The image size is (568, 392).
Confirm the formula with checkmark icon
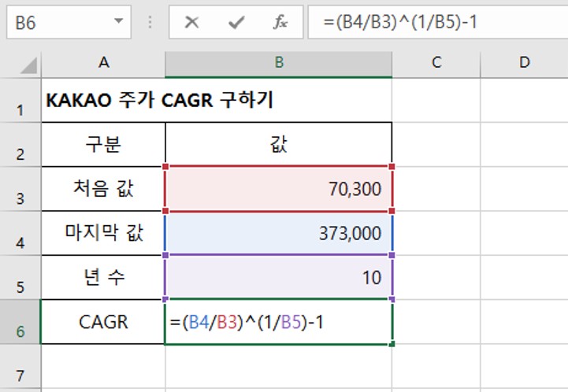click(x=236, y=23)
